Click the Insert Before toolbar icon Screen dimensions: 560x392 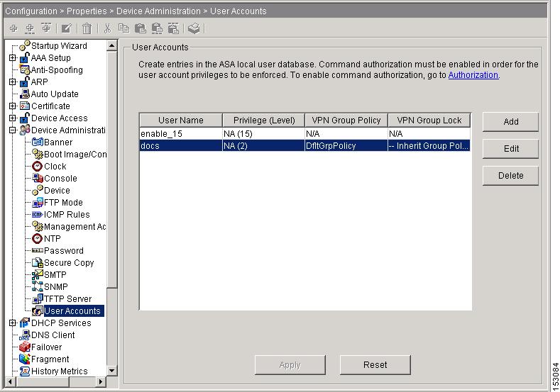[x=30, y=28]
